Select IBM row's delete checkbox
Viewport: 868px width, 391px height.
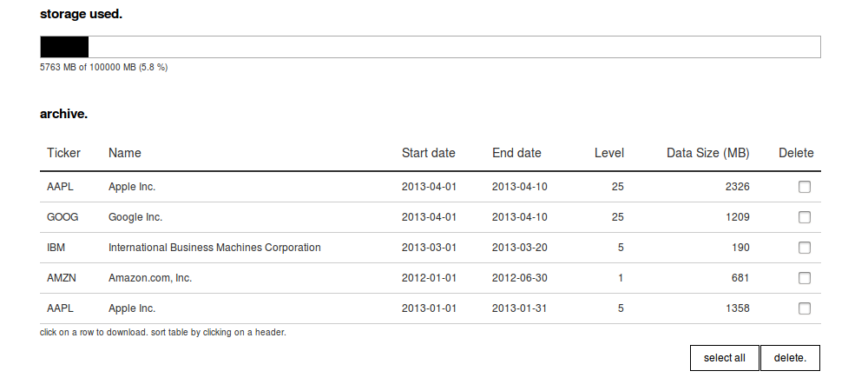[x=805, y=248]
